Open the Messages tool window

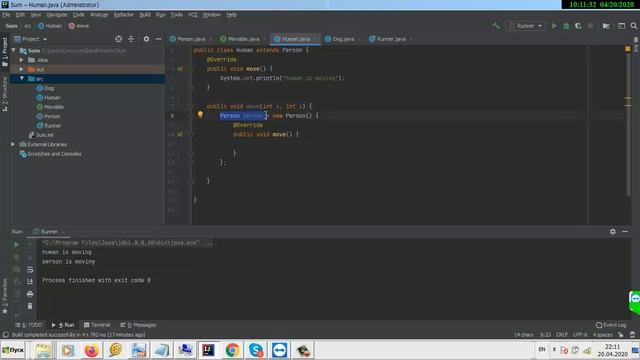coord(138,325)
